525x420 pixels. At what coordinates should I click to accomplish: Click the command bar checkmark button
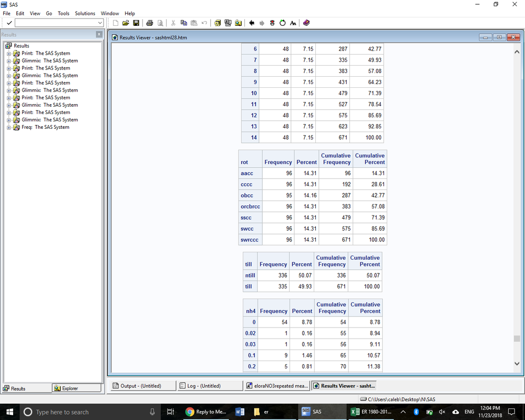(9, 23)
